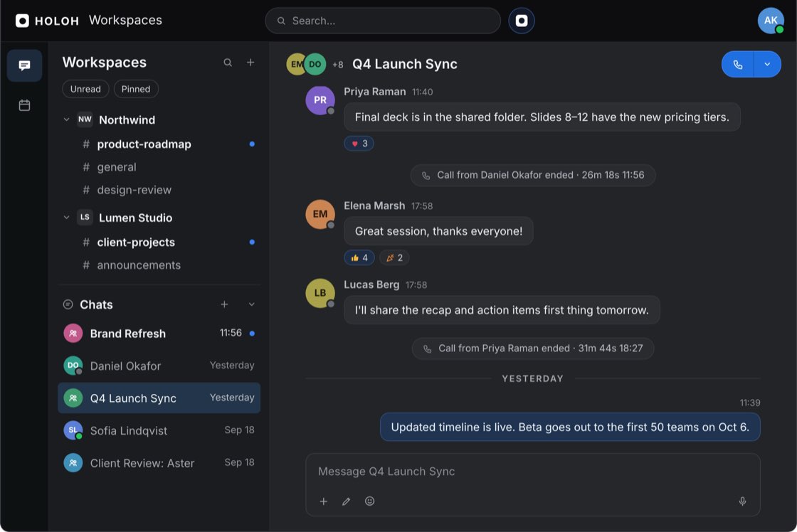
Task: Start a call with the phone button
Action: 737,65
